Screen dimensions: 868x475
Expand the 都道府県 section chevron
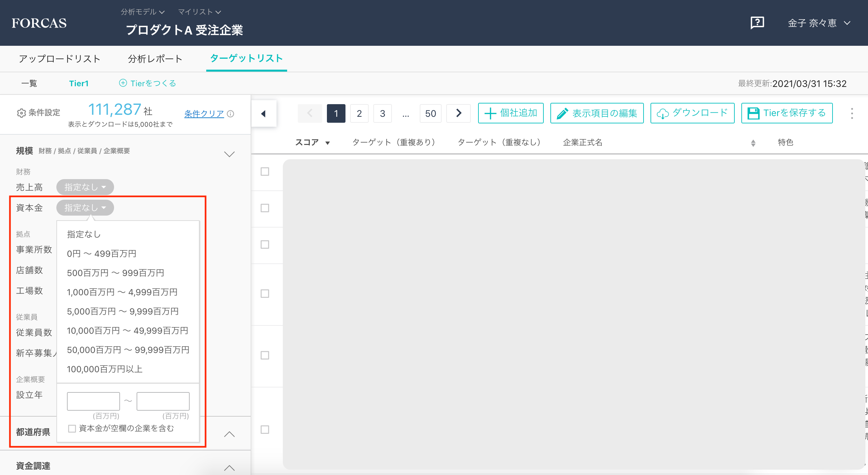pos(229,434)
